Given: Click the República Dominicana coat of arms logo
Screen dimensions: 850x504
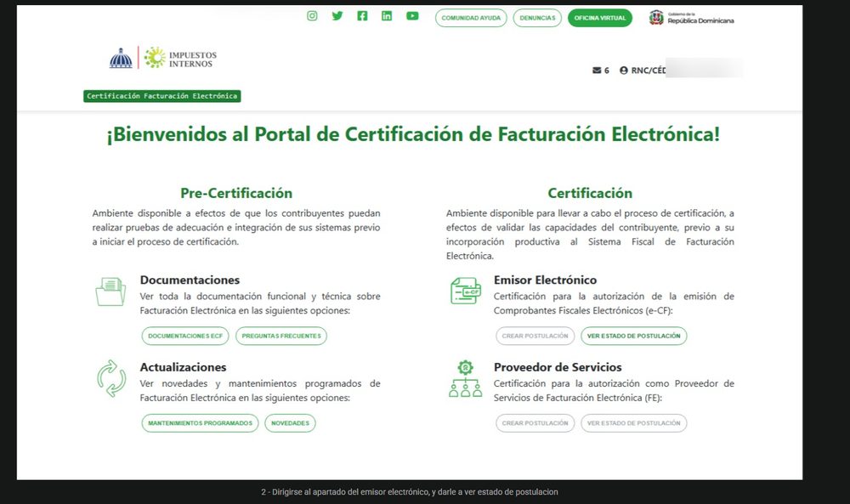Looking at the screenshot, I should [656, 18].
